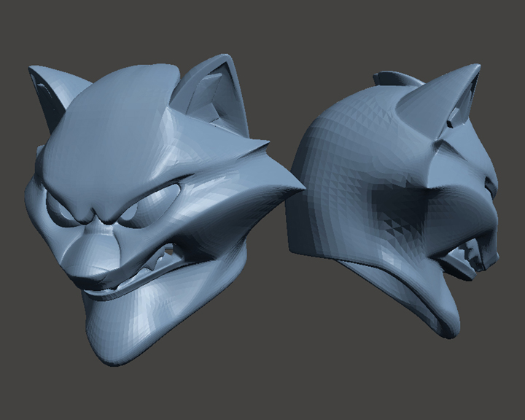Click the open mouth of the profile head
The image size is (525, 420).
click(x=467, y=259)
